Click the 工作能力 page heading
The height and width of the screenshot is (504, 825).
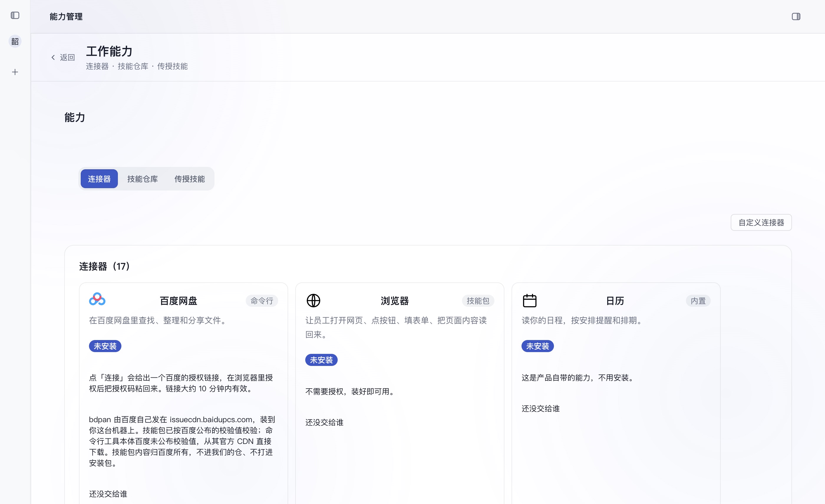point(109,51)
